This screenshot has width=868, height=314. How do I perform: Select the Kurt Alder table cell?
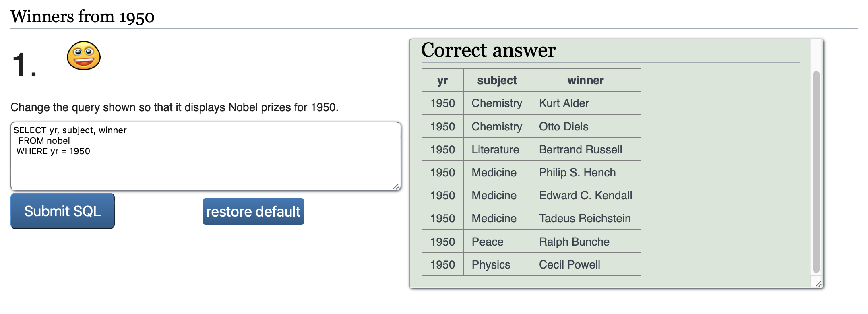tap(586, 103)
